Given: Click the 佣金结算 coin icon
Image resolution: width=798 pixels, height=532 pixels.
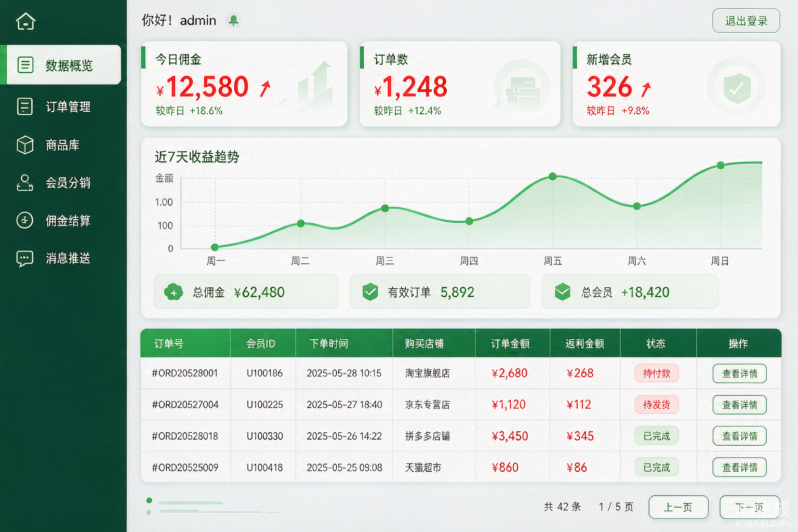Looking at the screenshot, I should 25,220.
